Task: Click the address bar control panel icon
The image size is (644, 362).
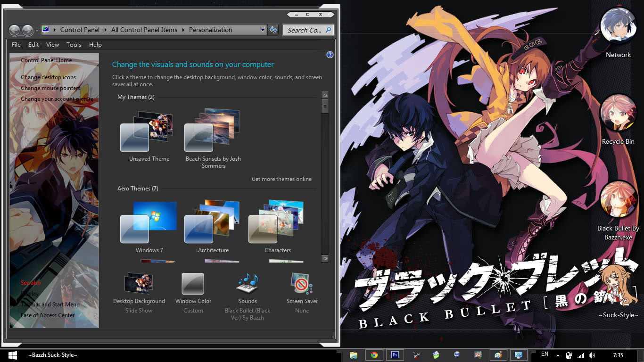Action: 46,30
